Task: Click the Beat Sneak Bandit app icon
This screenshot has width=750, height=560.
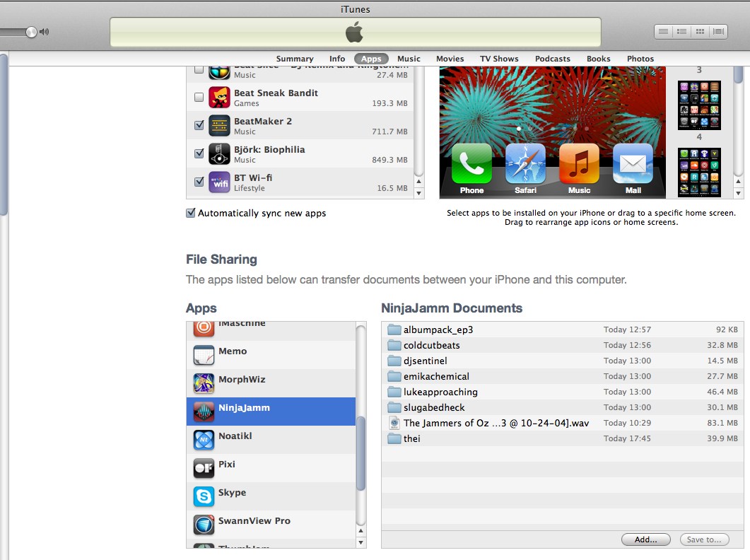Action: click(x=219, y=97)
